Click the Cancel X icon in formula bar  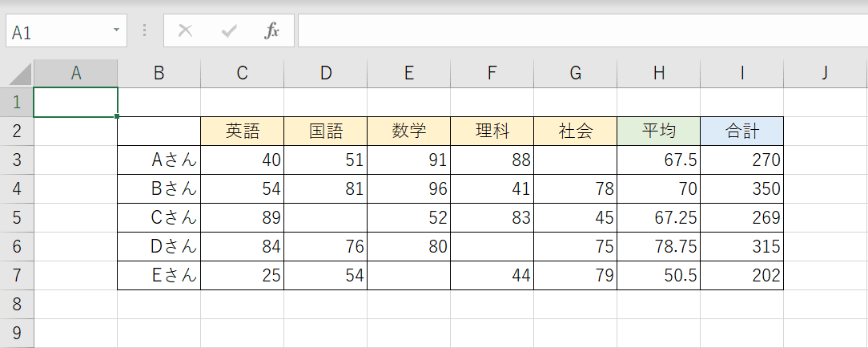(x=186, y=31)
